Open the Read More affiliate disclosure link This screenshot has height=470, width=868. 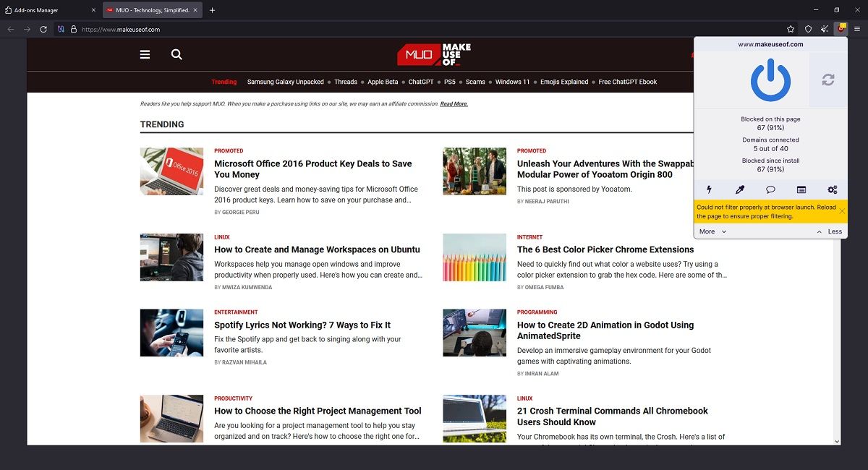pyautogui.click(x=455, y=103)
